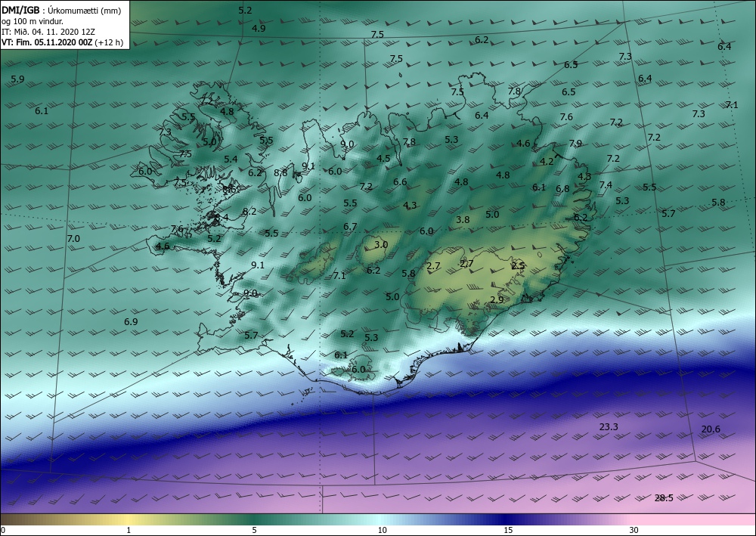Click the '30' label on the colour scale

point(634,530)
